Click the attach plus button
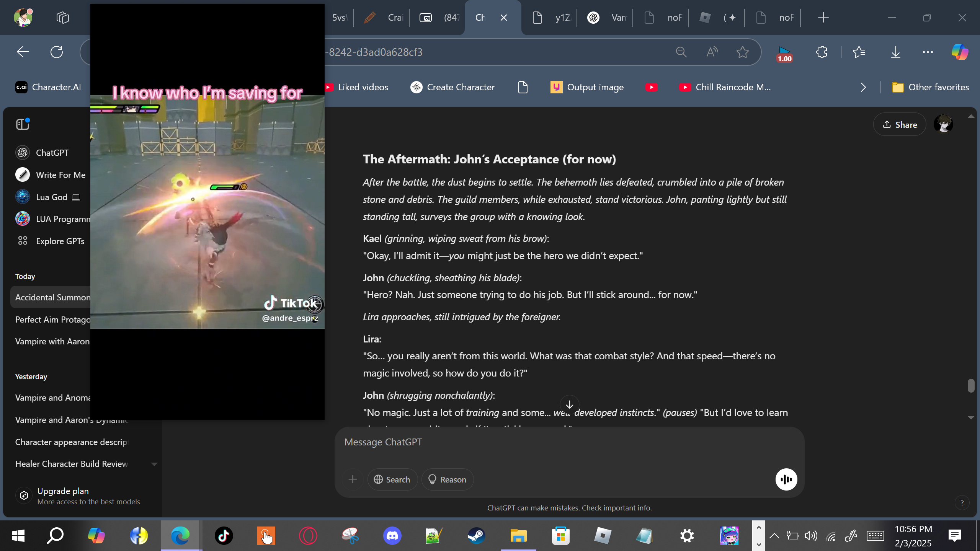The height and width of the screenshot is (551, 980). pos(353,479)
